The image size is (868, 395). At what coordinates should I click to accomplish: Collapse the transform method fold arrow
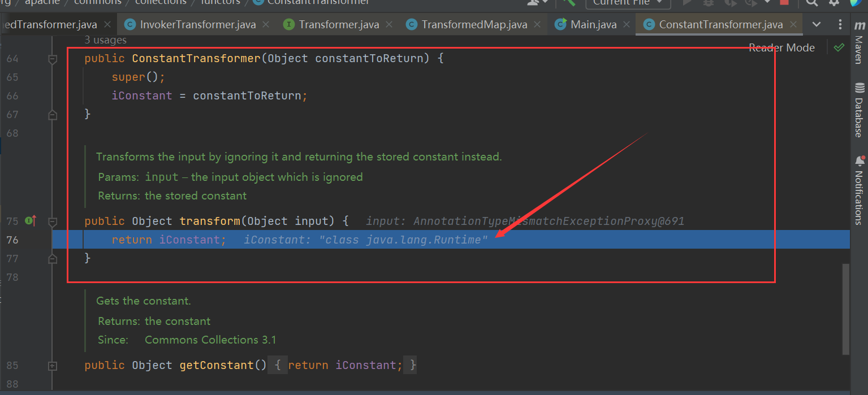(x=53, y=221)
